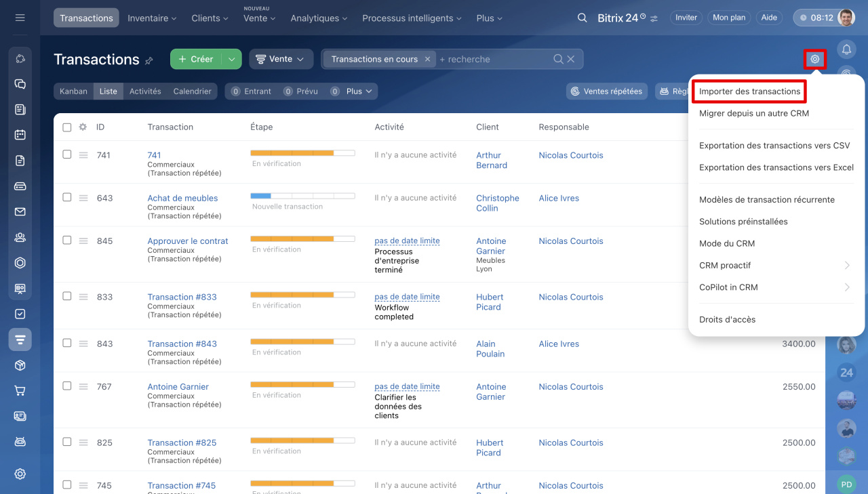868x494 pixels.
Task: Pin the Transactions page with the pin icon
Action: tap(149, 60)
